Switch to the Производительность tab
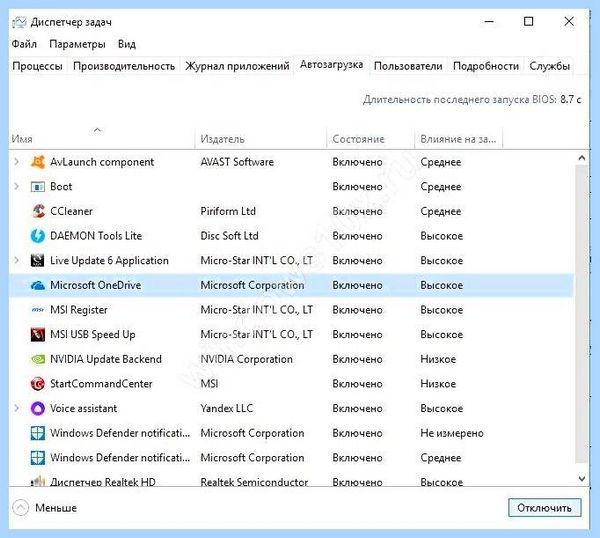This screenshot has height=538, width=600. coord(124,66)
